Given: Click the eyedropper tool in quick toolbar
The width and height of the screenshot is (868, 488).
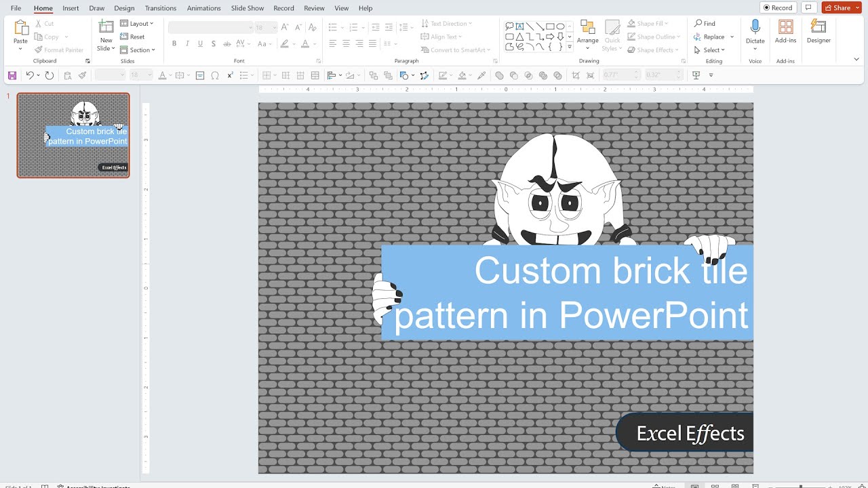Looking at the screenshot, I should pos(482,75).
